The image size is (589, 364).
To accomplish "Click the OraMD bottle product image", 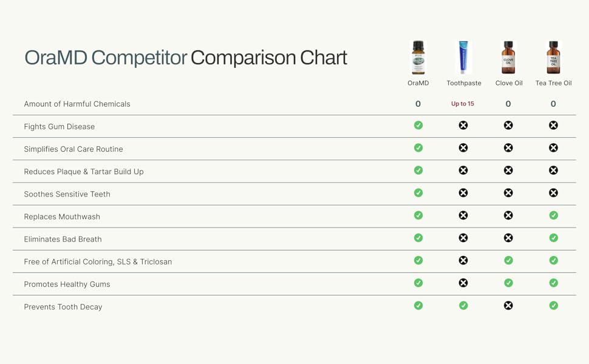I will tap(418, 58).
